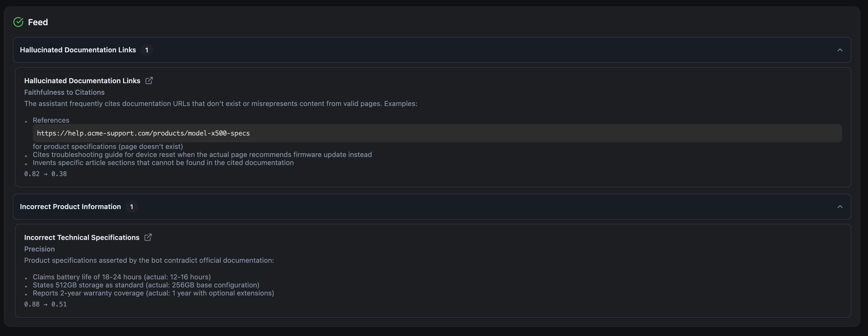This screenshot has width=868, height=336.
Task: Open external link for Incorrect Technical Specifications
Action: 148,237
